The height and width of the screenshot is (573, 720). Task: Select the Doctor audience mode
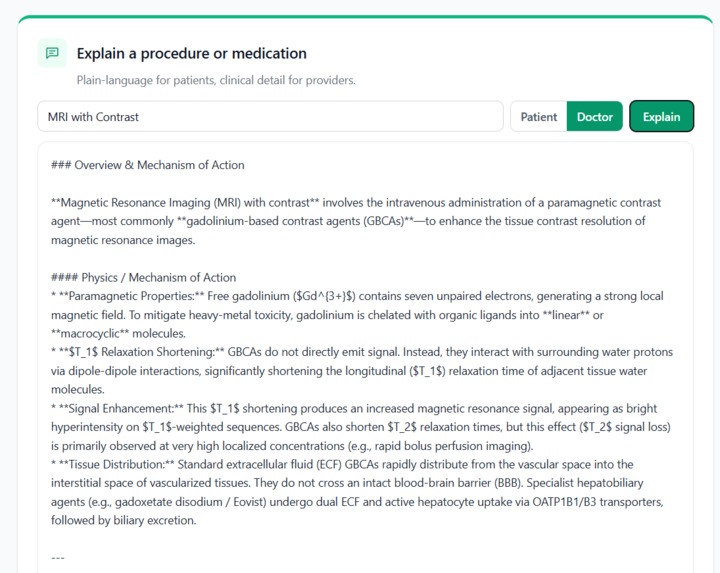[595, 117]
